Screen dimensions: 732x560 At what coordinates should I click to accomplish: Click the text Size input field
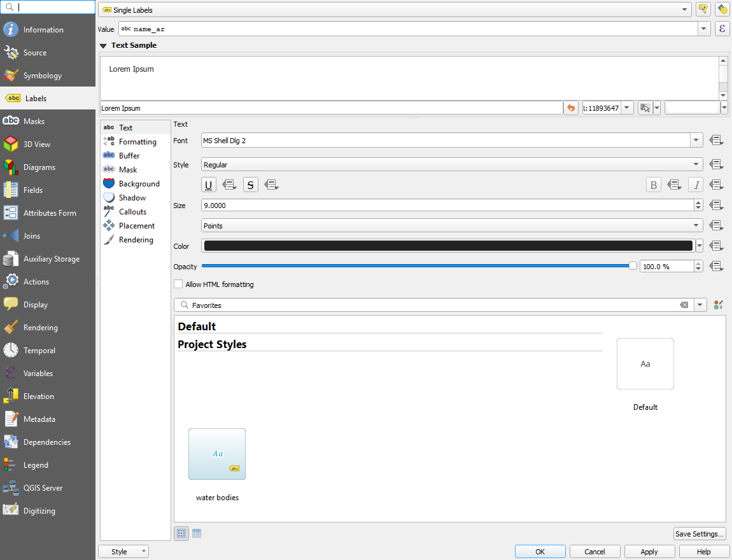(448, 205)
